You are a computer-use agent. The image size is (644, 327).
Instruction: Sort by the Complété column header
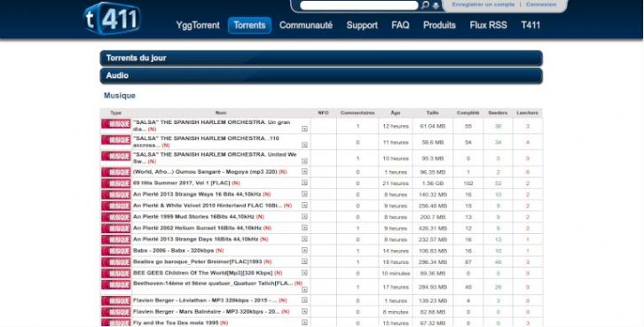[467, 113]
